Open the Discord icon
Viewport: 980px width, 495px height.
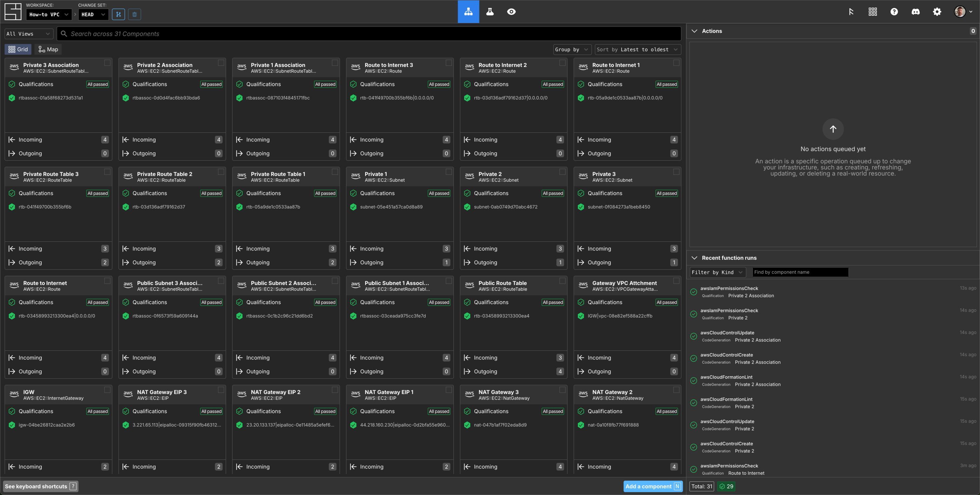[x=915, y=12]
